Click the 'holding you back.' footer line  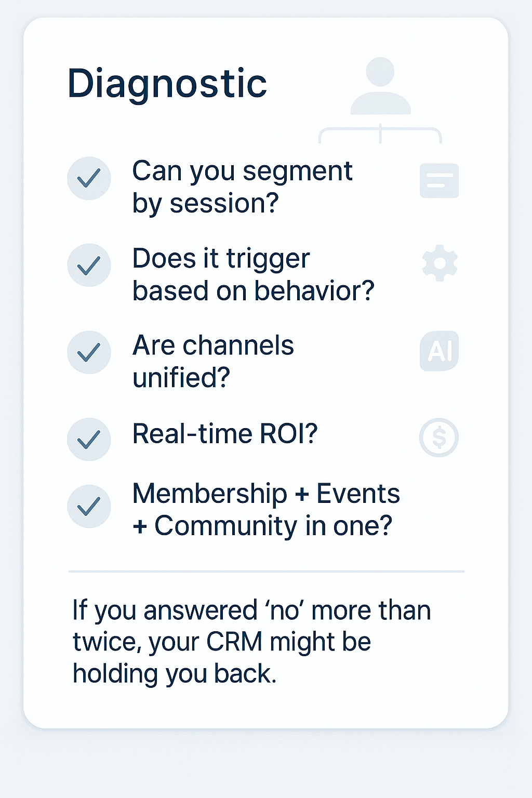[x=175, y=674]
